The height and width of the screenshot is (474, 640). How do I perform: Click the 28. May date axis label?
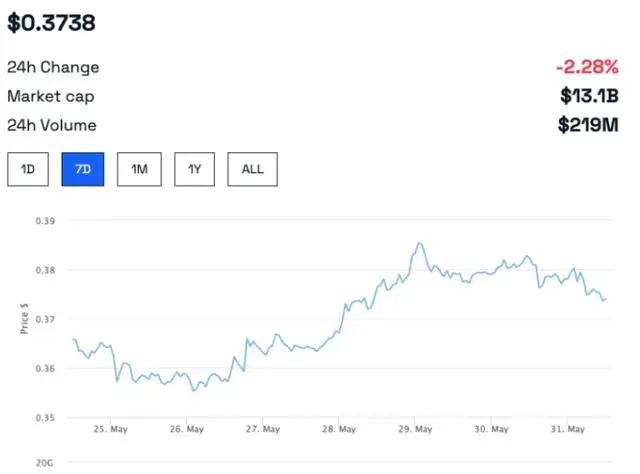(339, 430)
